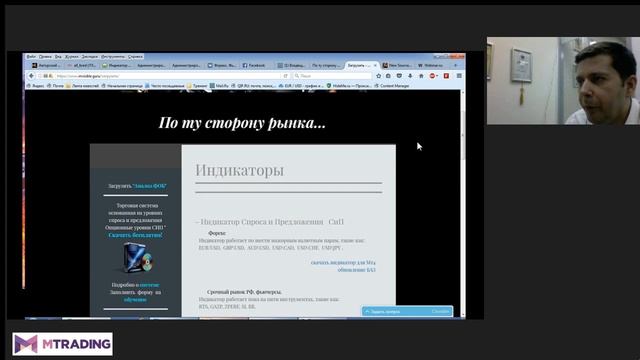
Task: Open the Тренинг bookmark folder
Action: (197, 86)
